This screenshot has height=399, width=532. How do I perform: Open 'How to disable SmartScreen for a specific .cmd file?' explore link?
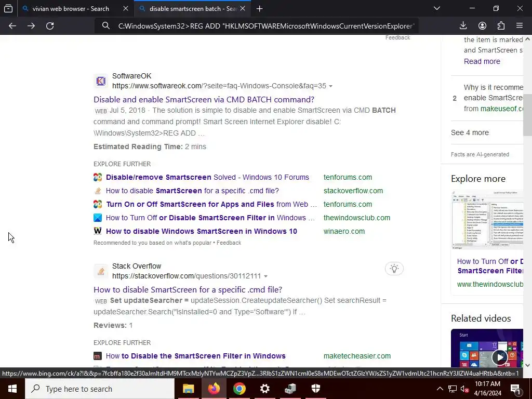coord(192,191)
